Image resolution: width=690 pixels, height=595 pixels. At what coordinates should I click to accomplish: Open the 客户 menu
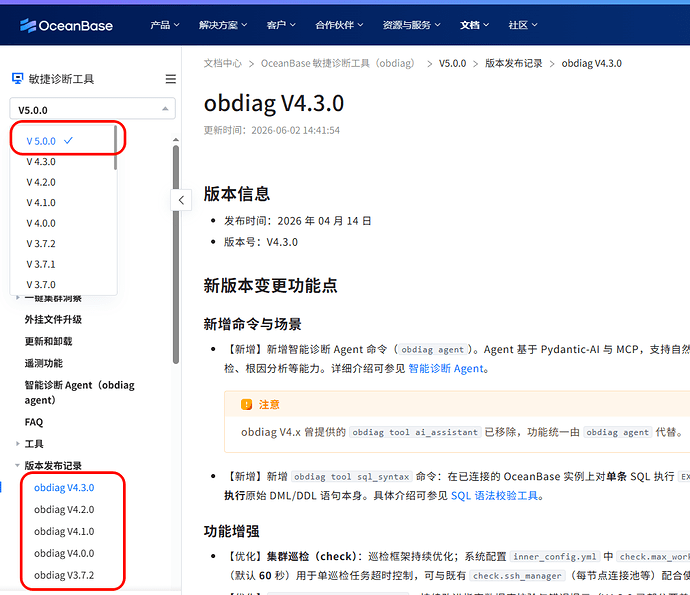point(281,25)
